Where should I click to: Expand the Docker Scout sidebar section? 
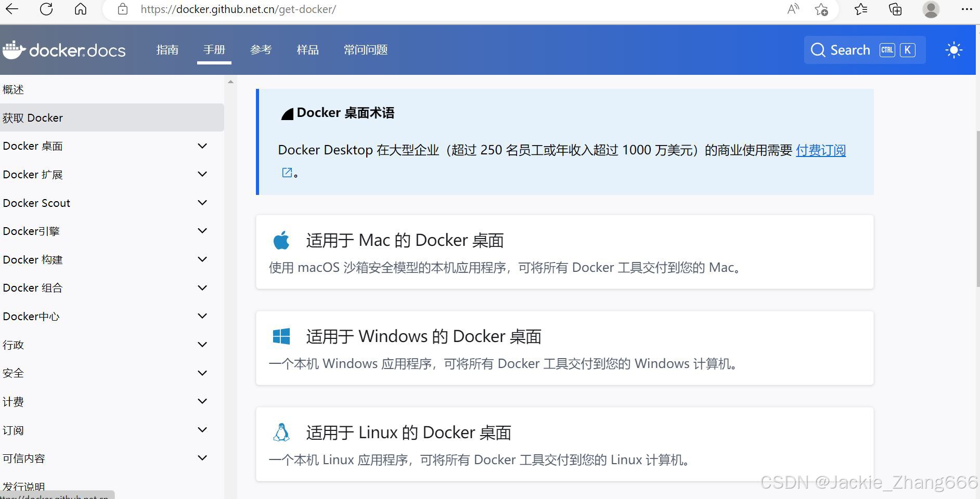tap(202, 203)
